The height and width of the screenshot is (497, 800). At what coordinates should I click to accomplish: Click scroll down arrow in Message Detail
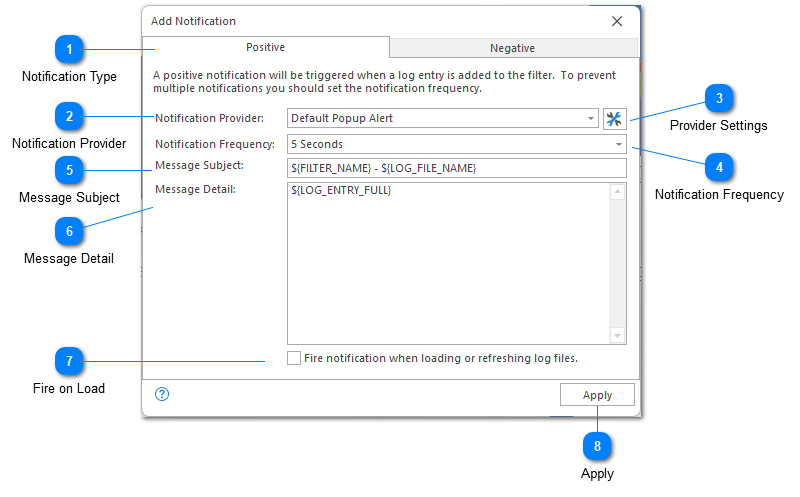pos(617,335)
